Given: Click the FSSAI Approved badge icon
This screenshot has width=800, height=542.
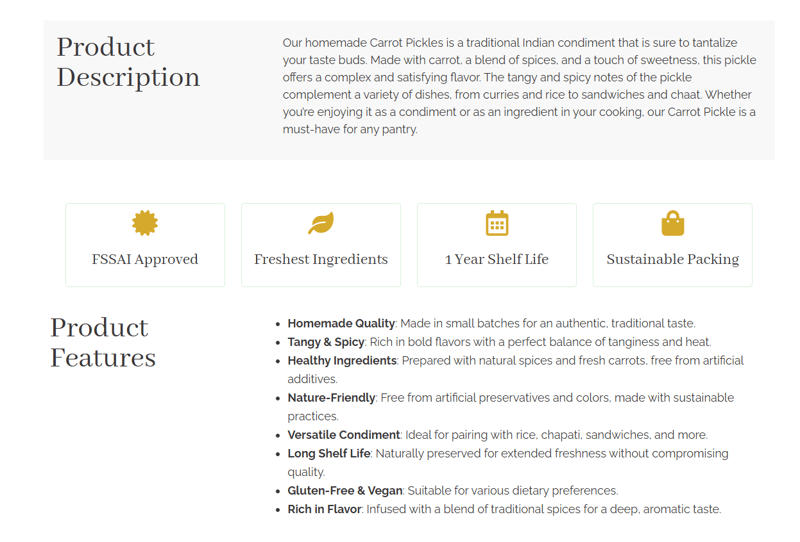Looking at the screenshot, I should click(145, 223).
